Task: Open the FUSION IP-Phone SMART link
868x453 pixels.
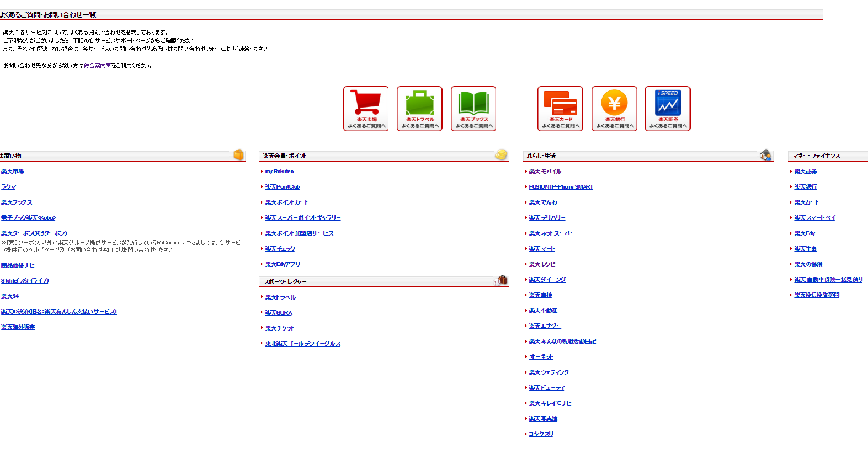Action: [x=561, y=187]
